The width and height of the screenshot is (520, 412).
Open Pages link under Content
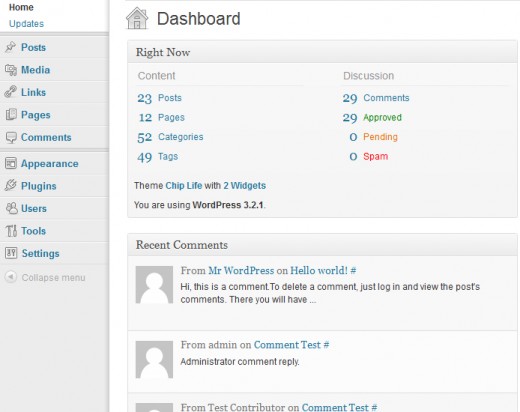171,117
